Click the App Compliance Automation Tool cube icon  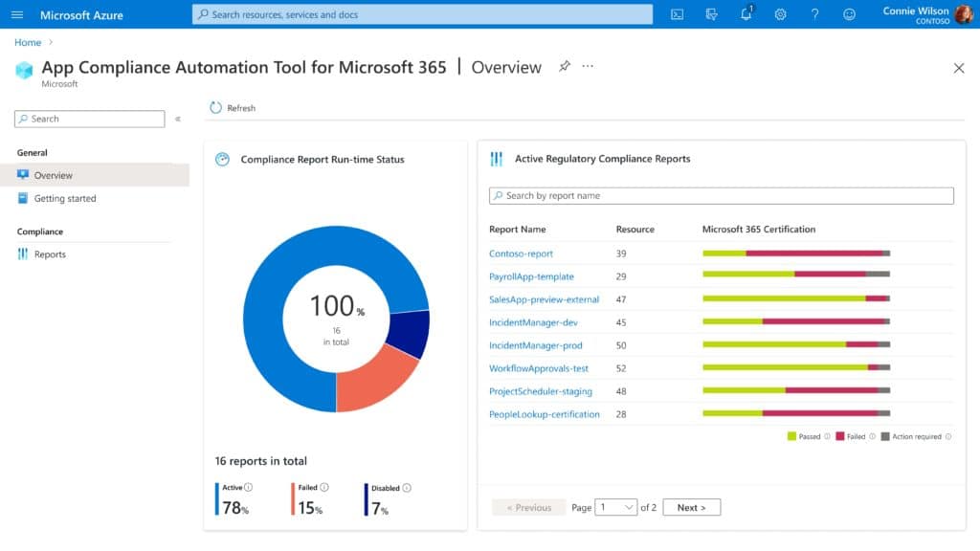pos(24,71)
